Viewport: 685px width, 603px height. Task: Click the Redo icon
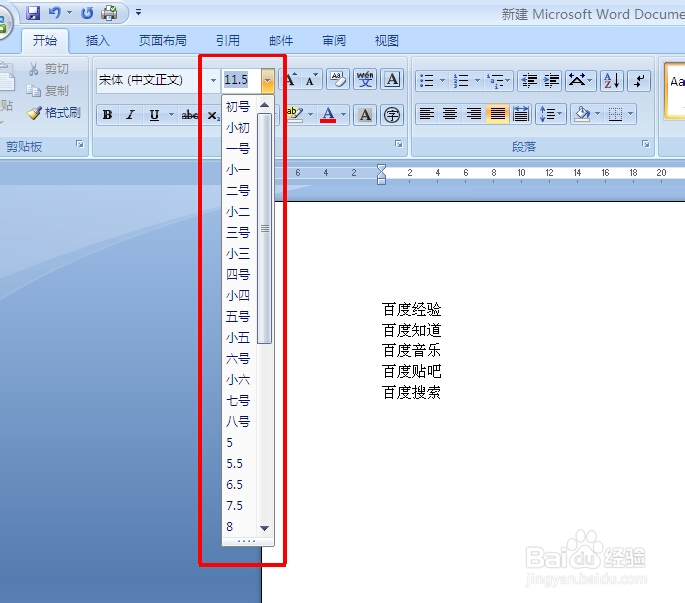(x=87, y=13)
